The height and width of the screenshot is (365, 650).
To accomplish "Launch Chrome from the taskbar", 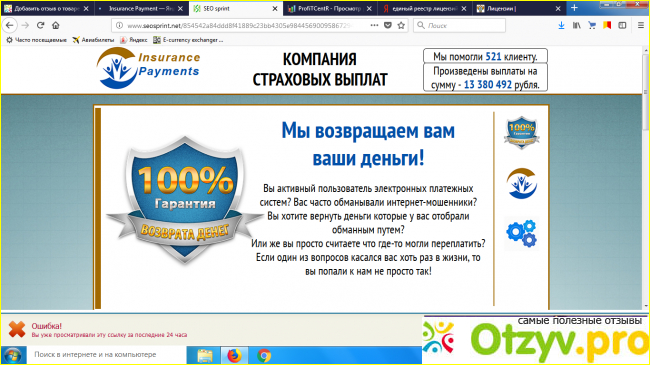I will pos(264,355).
